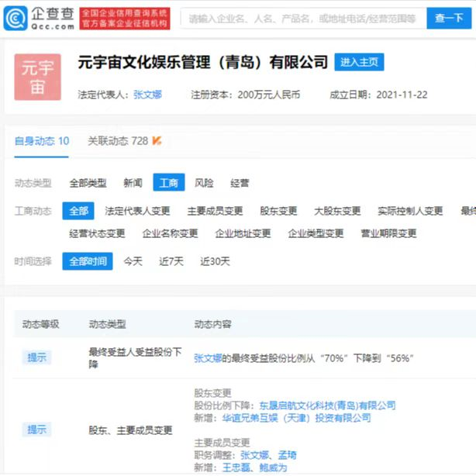The image size is (476, 476).
Task: Filter by 营业期限变更
Action: click(388, 233)
